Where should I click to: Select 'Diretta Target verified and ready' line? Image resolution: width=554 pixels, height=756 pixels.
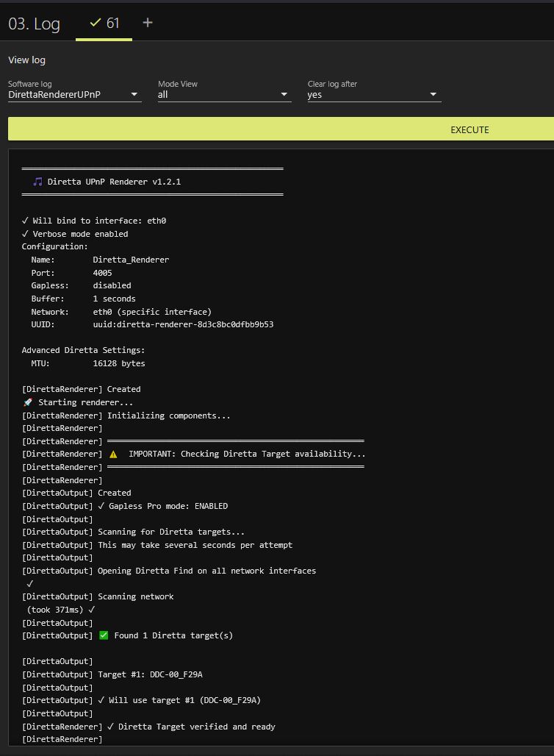click(x=148, y=727)
